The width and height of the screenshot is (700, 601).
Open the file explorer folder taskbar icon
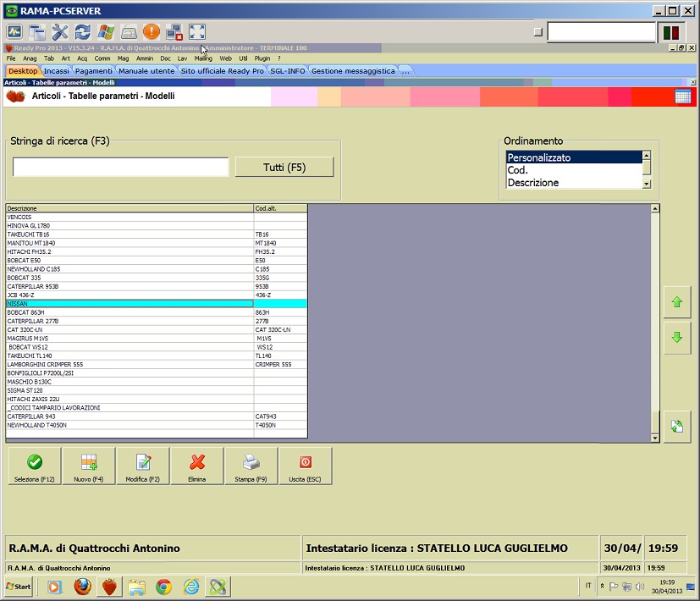point(136,587)
